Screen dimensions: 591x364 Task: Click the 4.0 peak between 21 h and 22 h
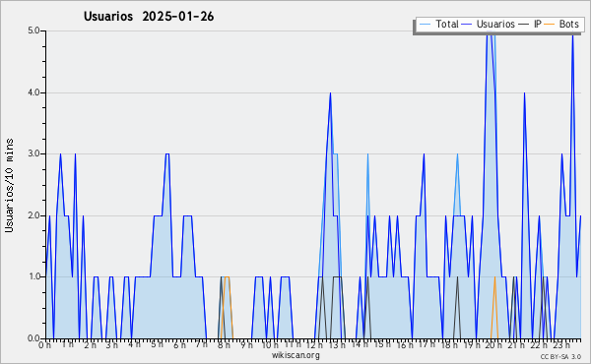(524, 93)
